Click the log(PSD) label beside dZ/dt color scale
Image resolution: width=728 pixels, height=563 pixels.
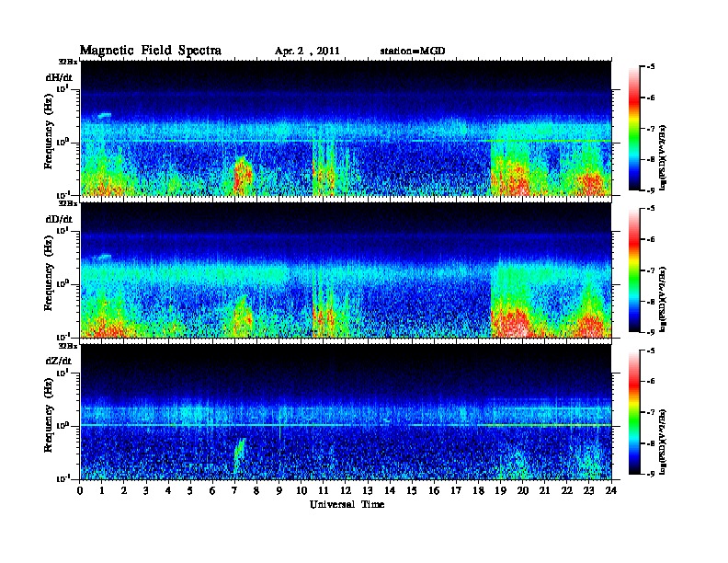tap(663, 442)
